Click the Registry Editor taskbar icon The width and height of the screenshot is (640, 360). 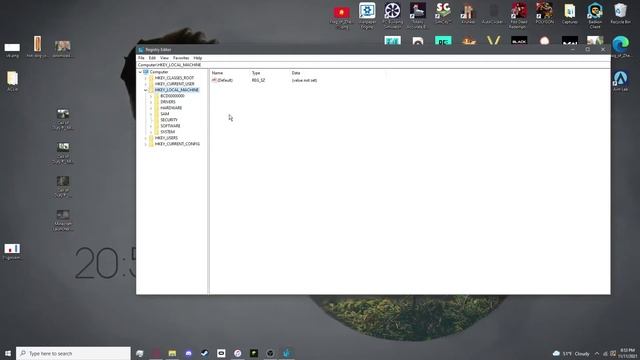[287, 353]
